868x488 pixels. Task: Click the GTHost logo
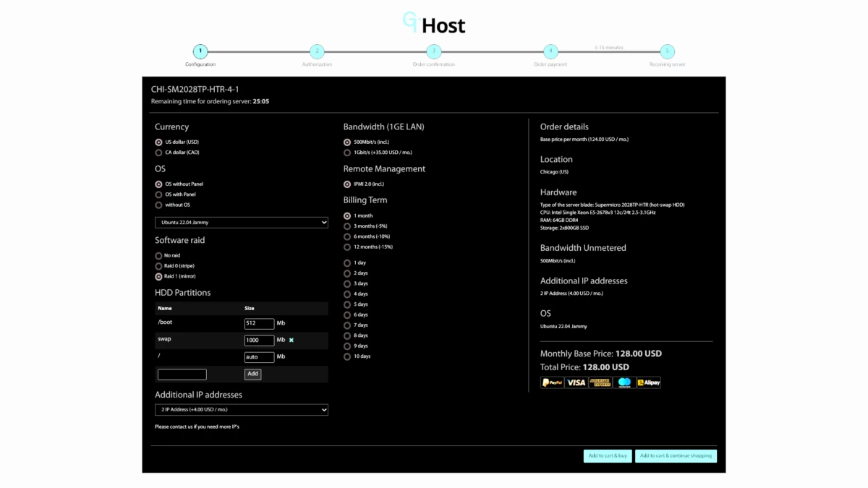(x=434, y=25)
